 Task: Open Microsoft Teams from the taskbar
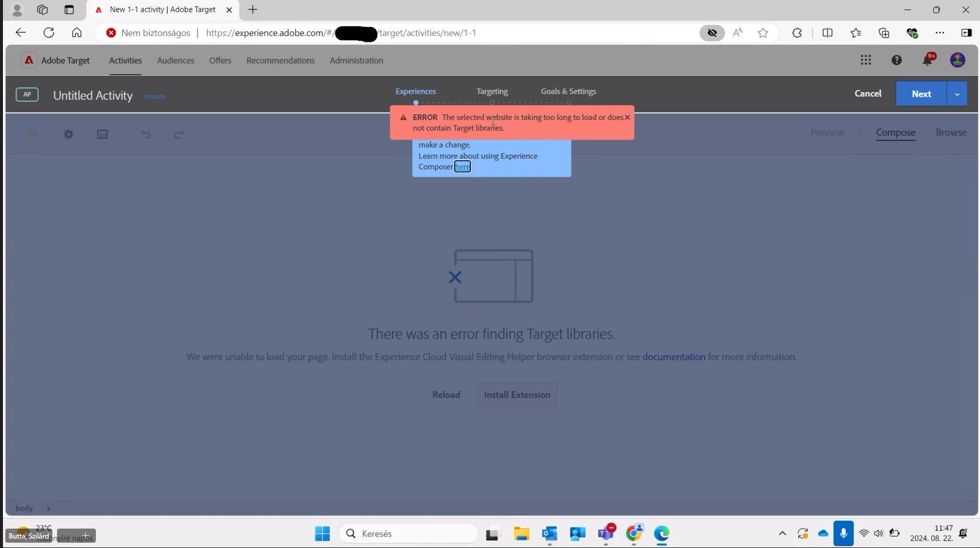pyautogui.click(x=606, y=534)
